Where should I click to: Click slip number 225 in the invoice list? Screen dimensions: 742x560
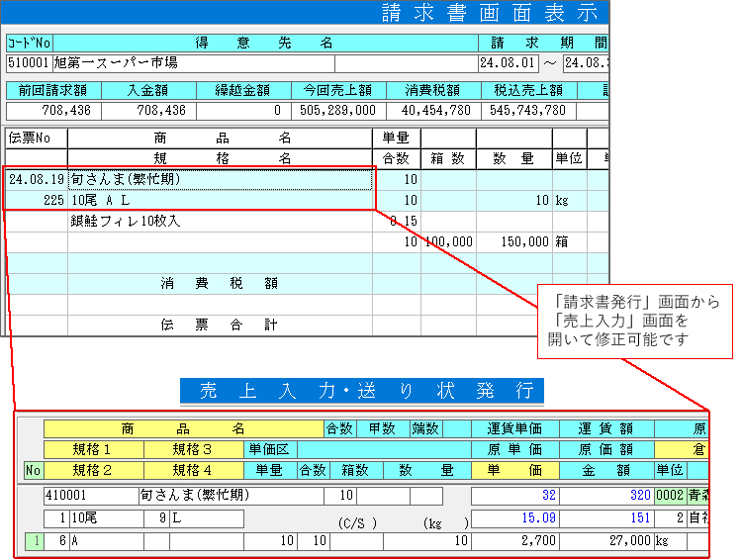click(37, 200)
